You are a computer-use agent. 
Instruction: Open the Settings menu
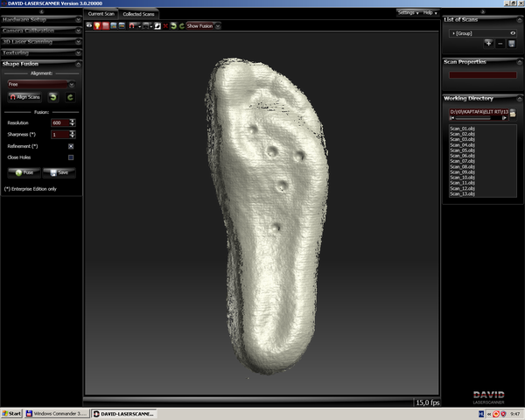pos(408,13)
